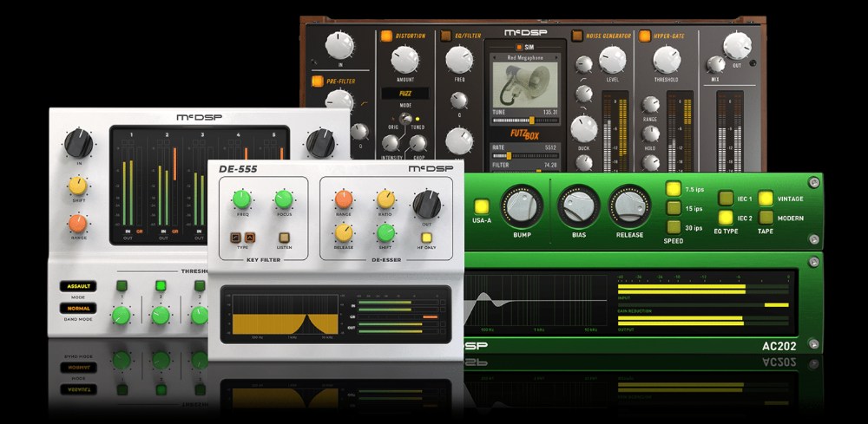Click the yellow SHIFT knob on the multiband plugin
The image size is (868, 424).
click(77, 186)
